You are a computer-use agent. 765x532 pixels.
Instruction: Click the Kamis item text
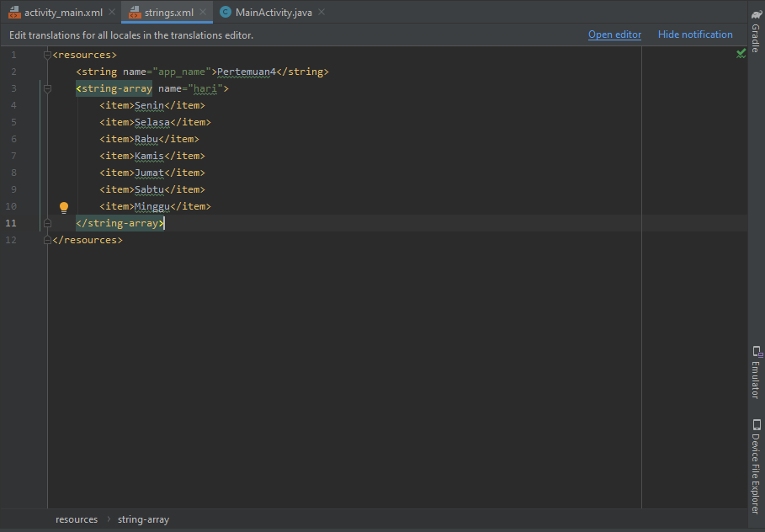149,156
